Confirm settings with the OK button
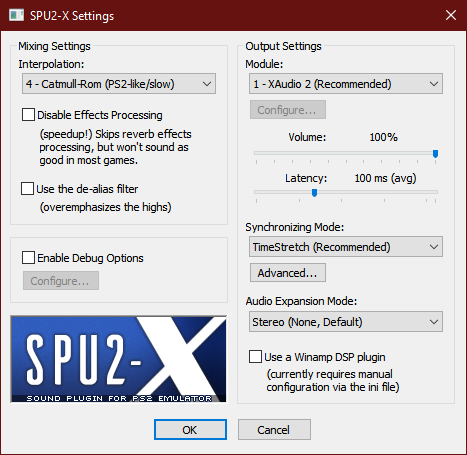 pyautogui.click(x=190, y=430)
